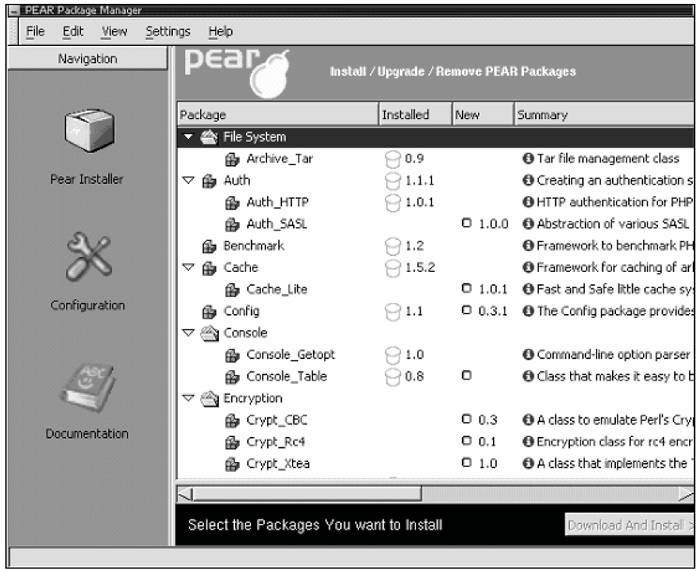The height and width of the screenshot is (571, 700).
Task: Click the Crypt_Rc4 package icon
Action: (x=232, y=442)
